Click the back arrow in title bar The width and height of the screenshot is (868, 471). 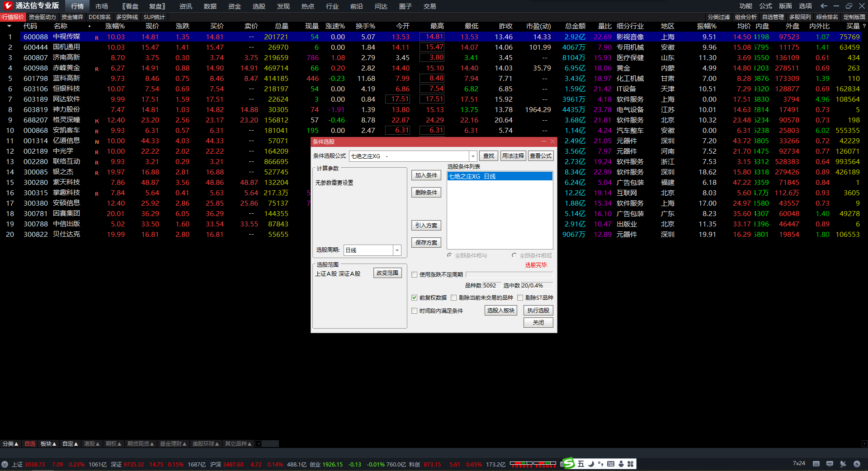(824, 6)
